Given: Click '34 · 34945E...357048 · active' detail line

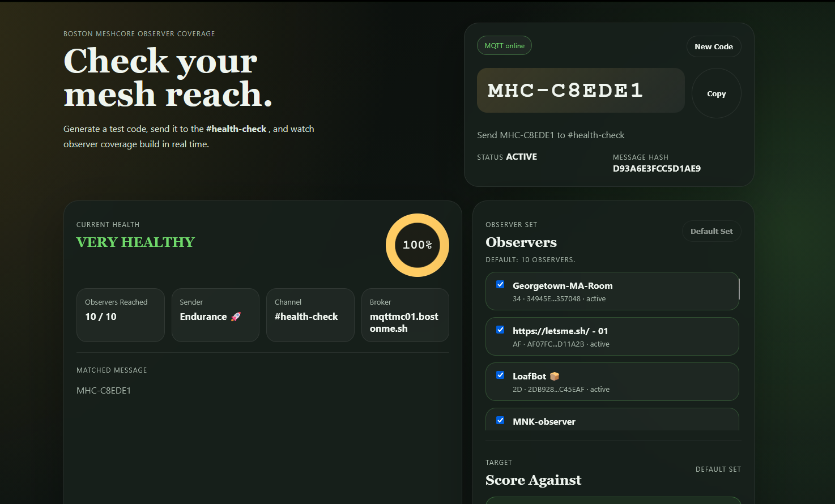Looking at the screenshot, I should coord(559,299).
